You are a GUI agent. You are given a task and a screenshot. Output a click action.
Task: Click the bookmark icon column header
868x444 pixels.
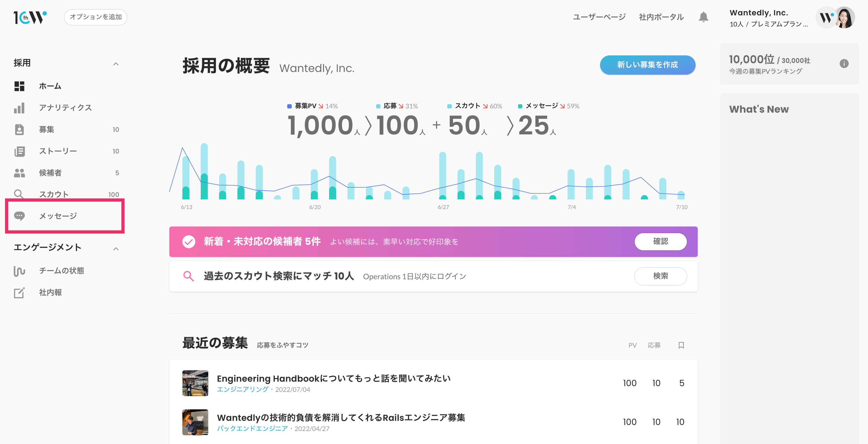click(681, 345)
